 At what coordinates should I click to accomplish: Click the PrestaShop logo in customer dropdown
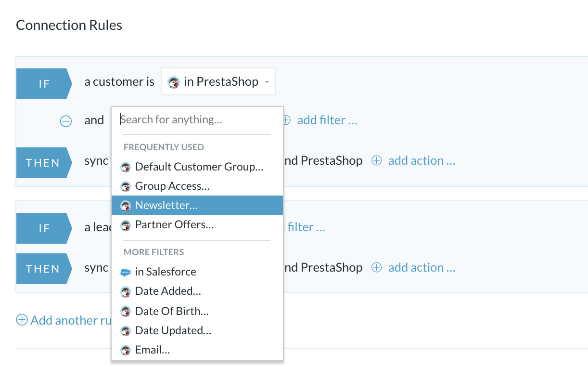[x=174, y=82]
